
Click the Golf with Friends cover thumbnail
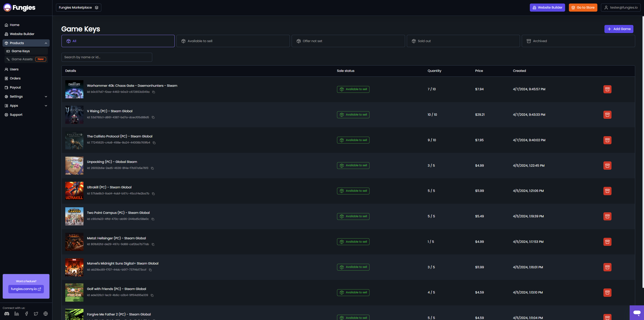[74, 293]
